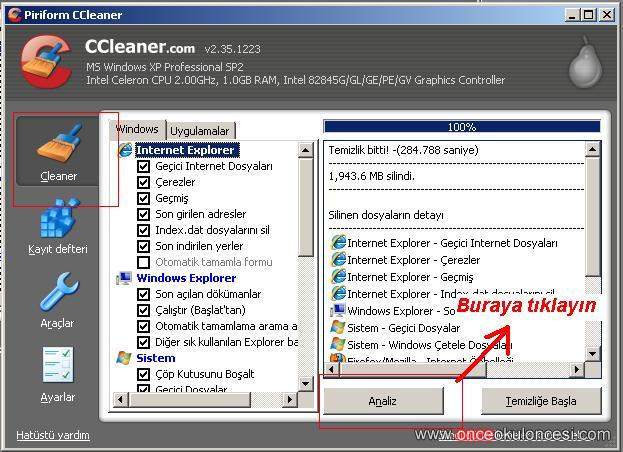Open the Kayıt defteri registry icon
623x452 pixels.
(x=58, y=219)
